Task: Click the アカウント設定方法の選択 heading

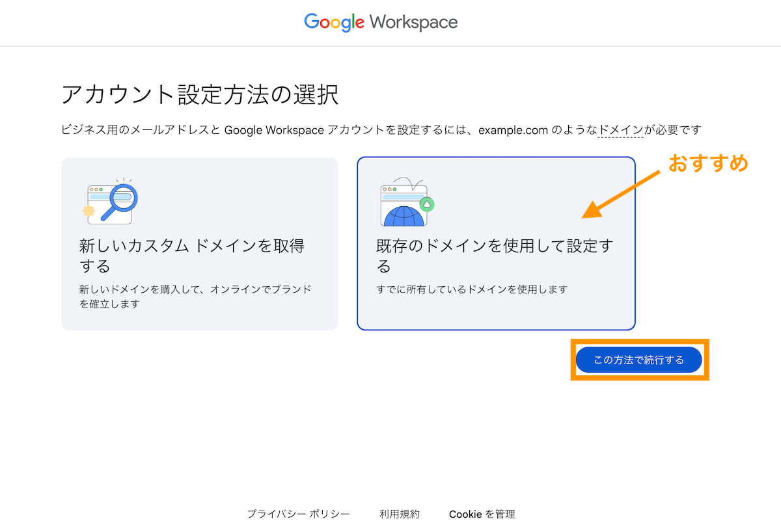Action: 200,95
